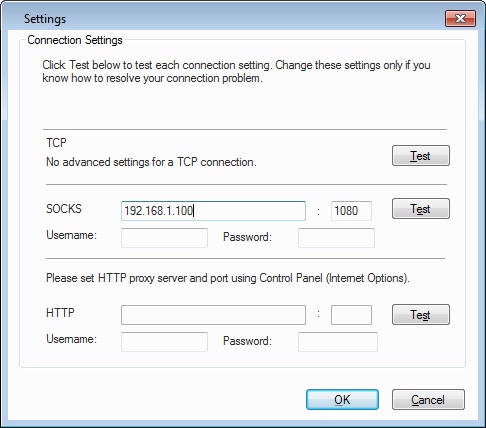This screenshot has height=428, width=486.
Task: Click the Test button for TCP
Action: pos(421,156)
